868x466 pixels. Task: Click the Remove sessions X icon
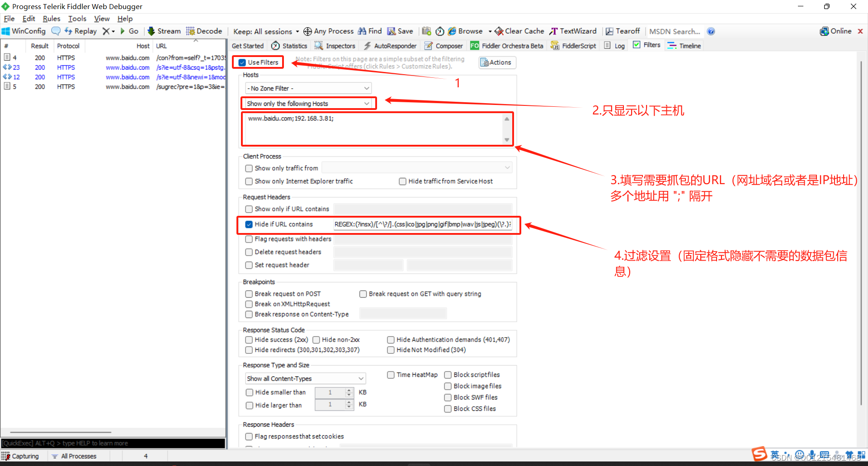(x=106, y=31)
